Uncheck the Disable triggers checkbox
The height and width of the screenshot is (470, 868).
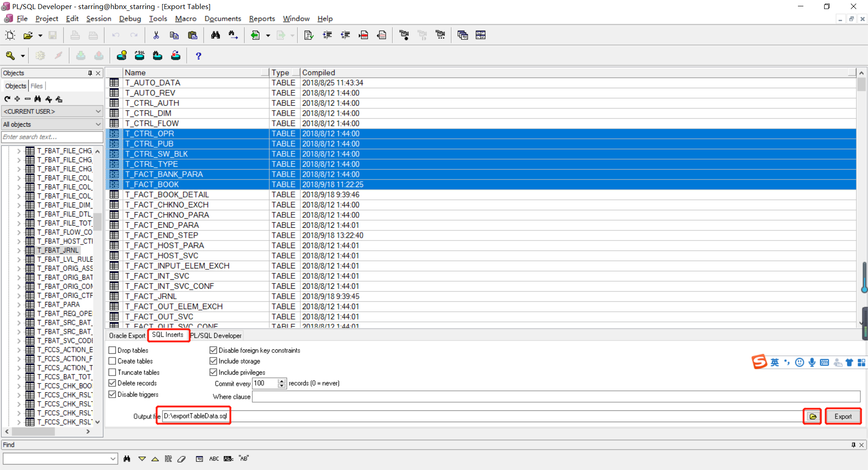coord(113,395)
